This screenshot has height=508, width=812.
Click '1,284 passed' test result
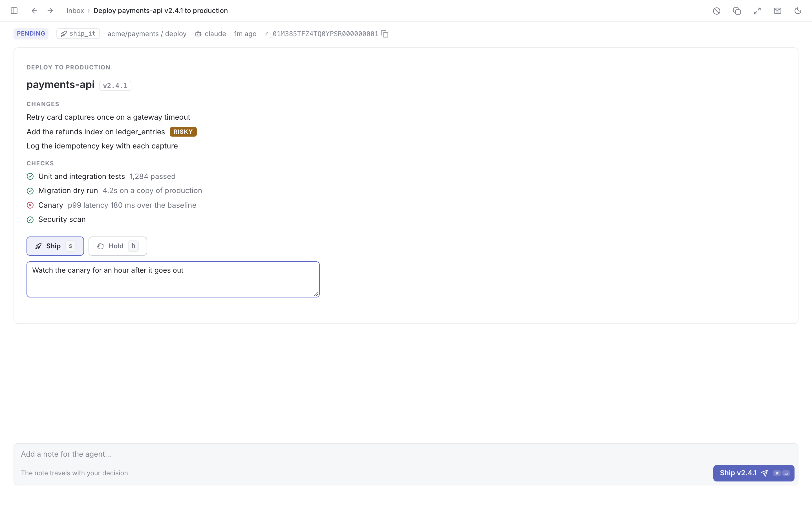tap(152, 176)
